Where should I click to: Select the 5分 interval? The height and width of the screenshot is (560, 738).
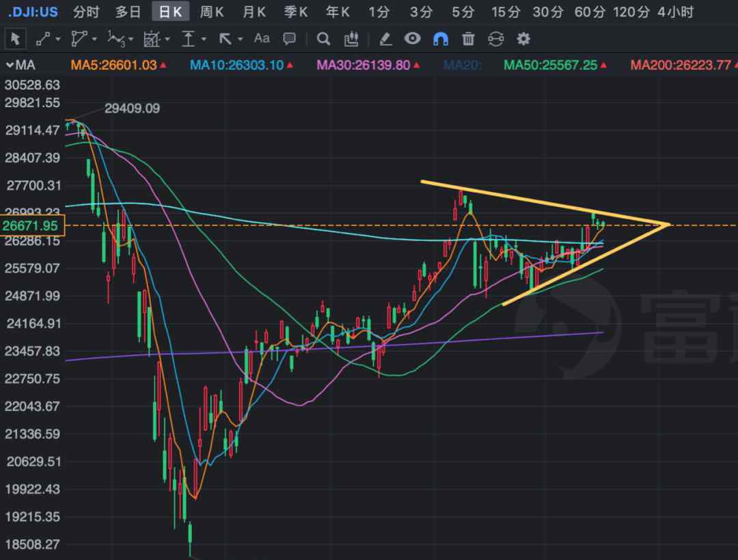coord(463,12)
